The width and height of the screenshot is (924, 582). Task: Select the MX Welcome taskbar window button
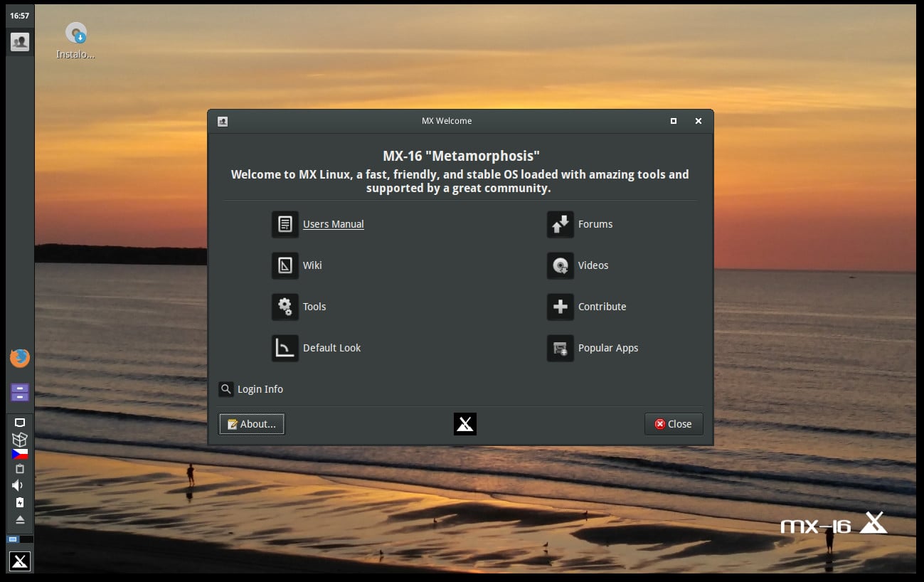click(x=20, y=42)
